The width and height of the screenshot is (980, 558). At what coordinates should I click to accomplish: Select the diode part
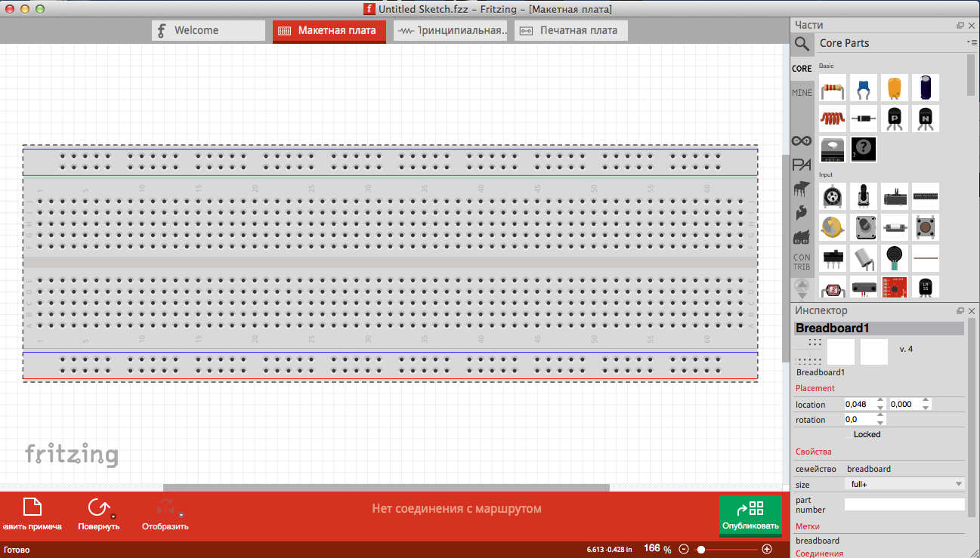click(864, 119)
